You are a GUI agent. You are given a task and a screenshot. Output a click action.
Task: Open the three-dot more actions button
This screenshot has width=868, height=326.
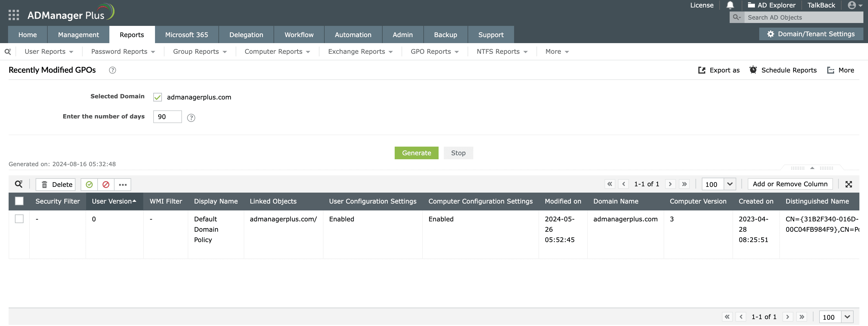click(123, 184)
